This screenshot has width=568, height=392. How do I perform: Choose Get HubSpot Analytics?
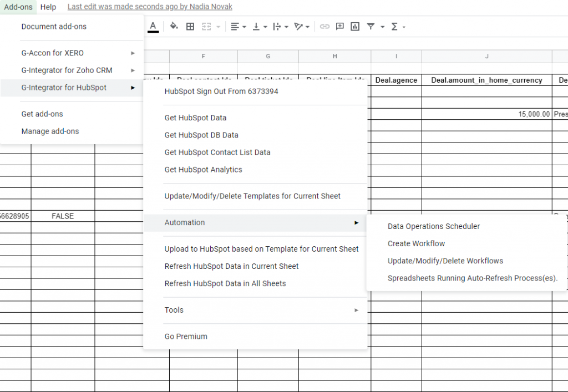[255, 170]
